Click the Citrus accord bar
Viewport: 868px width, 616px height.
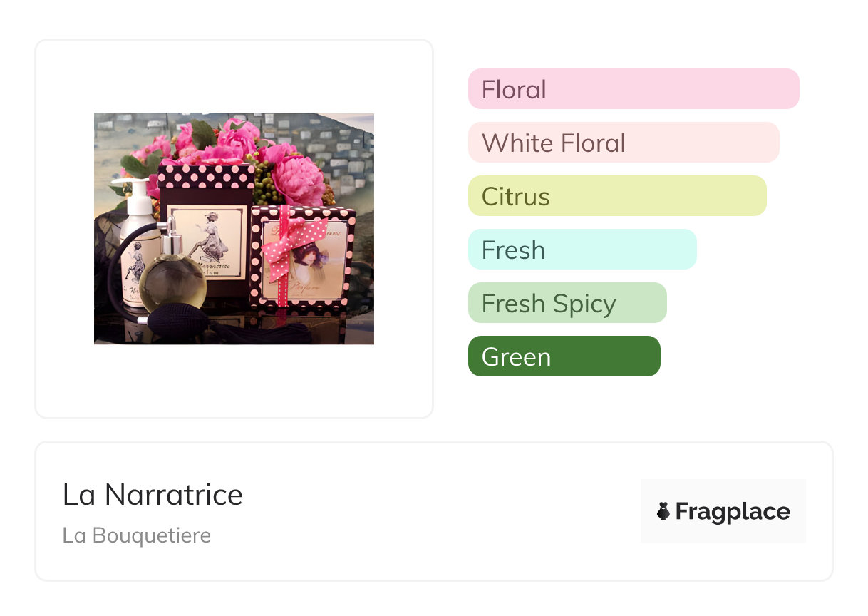tap(616, 196)
